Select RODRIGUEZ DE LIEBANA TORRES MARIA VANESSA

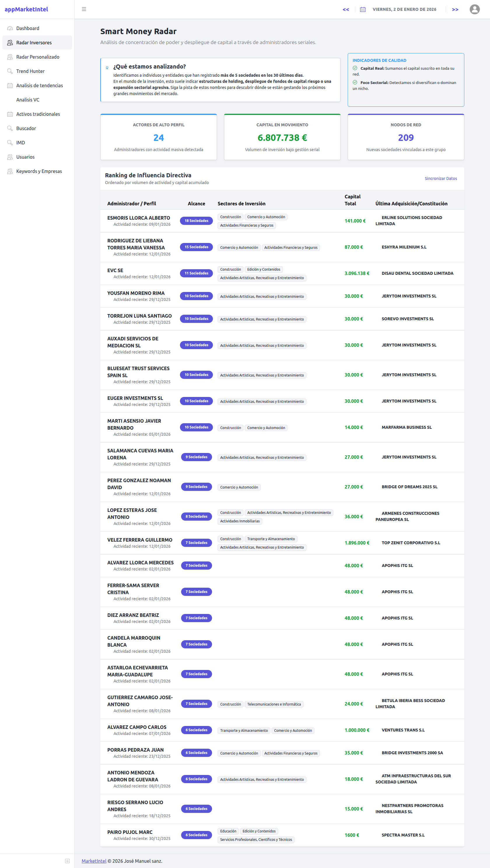[x=136, y=244]
